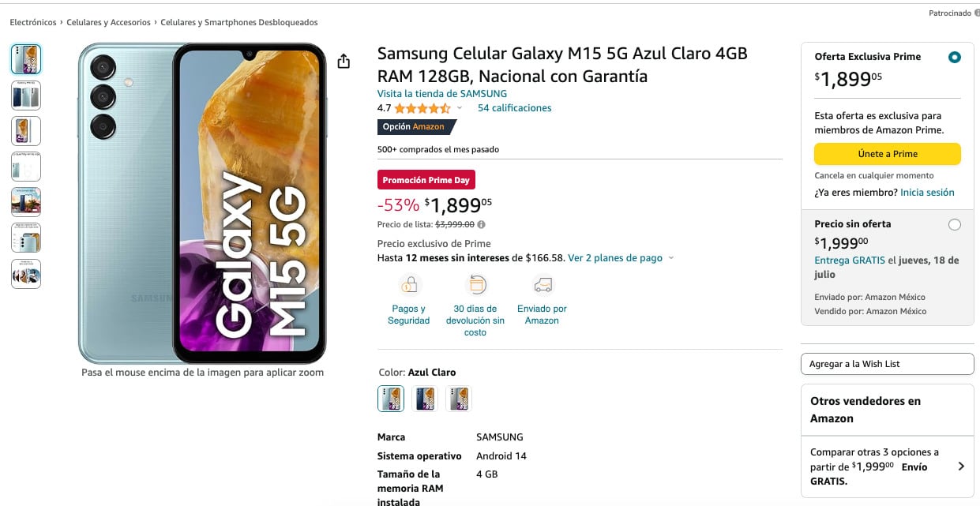Click the arrow in Otros vendedores box
Image resolution: width=980 pixels, height=506 pixels.
coord(961,467)
